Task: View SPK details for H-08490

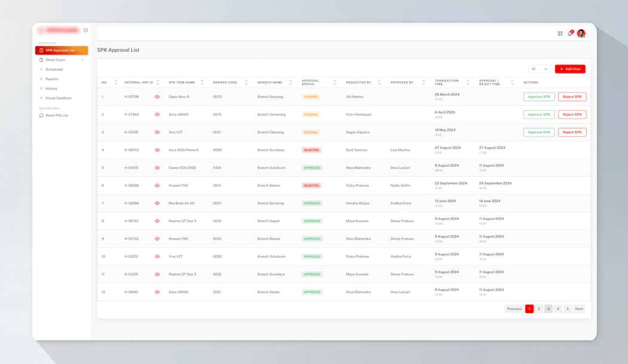Action: point(157,185)
